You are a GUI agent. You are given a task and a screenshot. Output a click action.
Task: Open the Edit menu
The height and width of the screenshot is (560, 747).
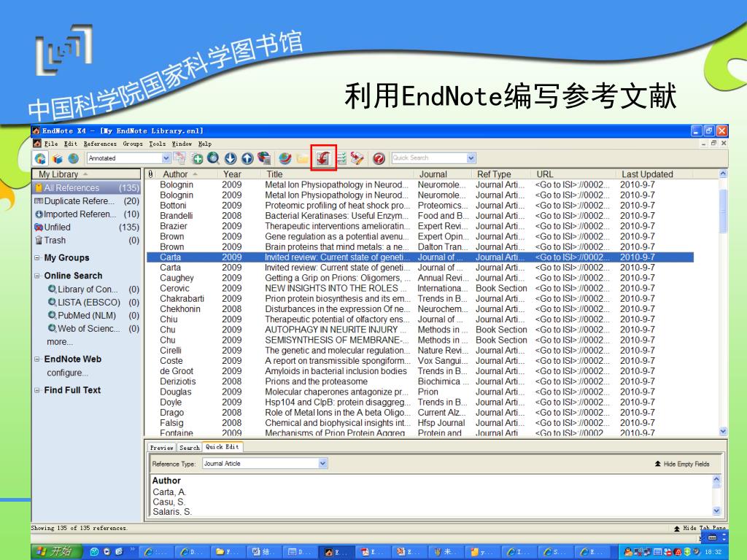[x=71, y=144]
